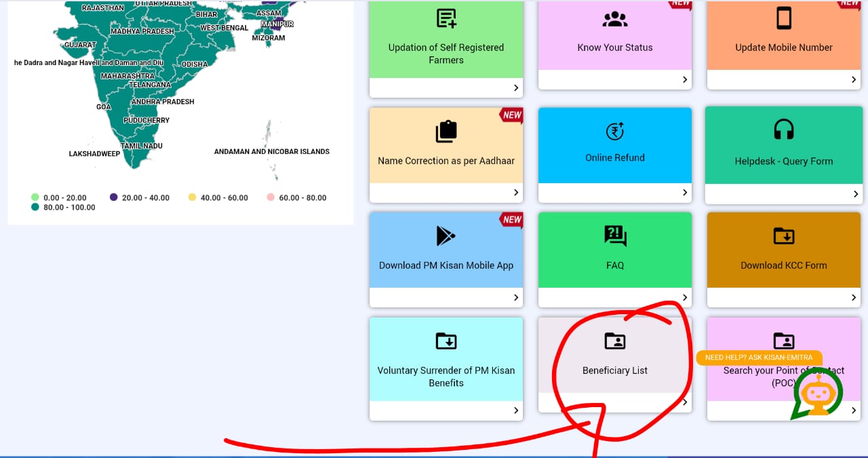Click the Online Refund rupee icon
Screen dimensions: 868x458
615,131
